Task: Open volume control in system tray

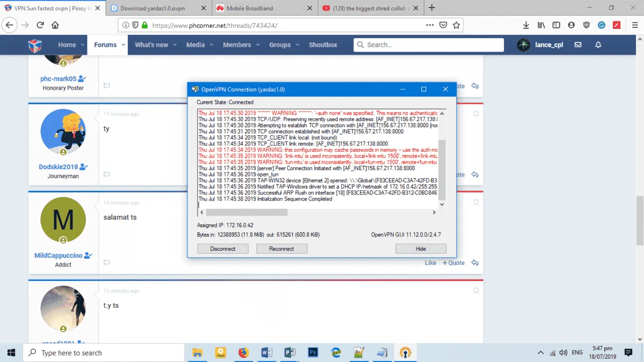Action: [x=563, y=353]
